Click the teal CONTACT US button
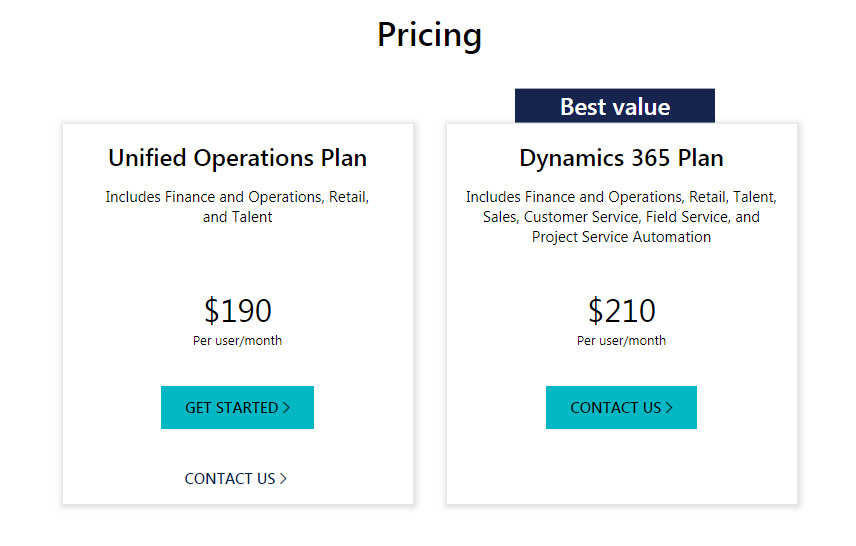Image resolution: width=856 pixels, height=546 pixels. pyautogui.click(x=621, y=407)
